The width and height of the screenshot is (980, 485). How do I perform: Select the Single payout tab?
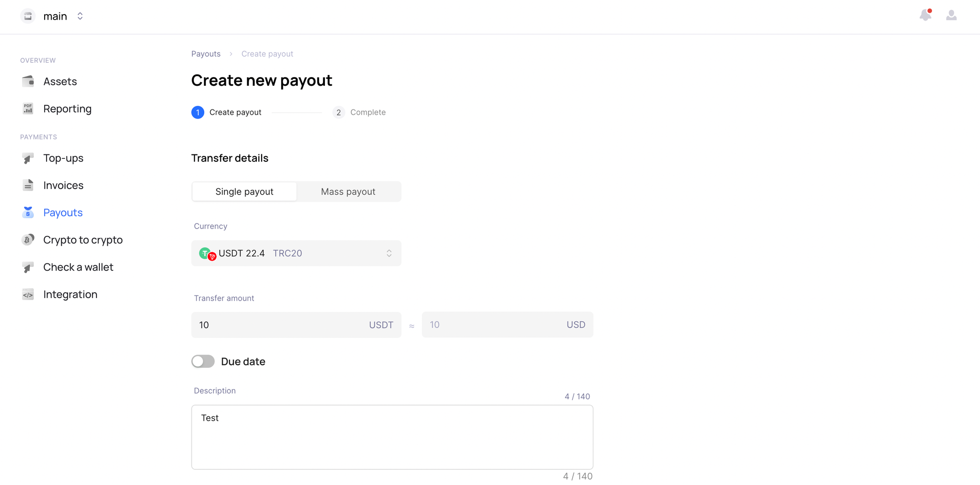[x=244, y=192]
